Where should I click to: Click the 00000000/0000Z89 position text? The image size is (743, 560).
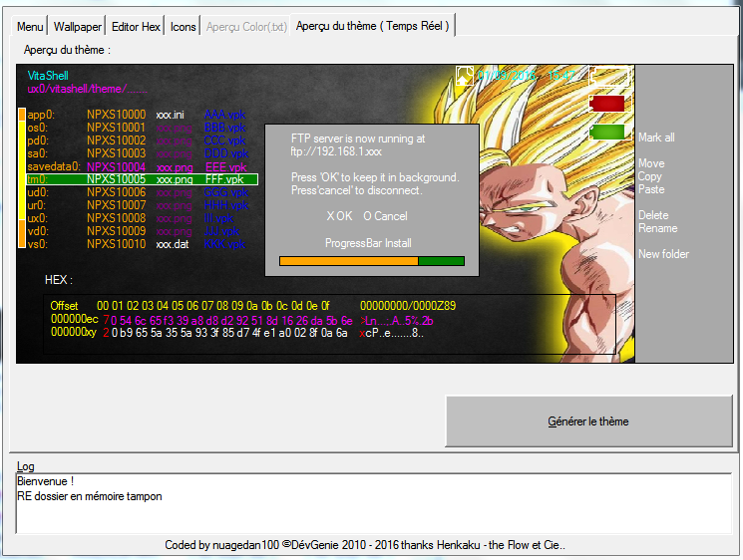(x=408, y=306)
